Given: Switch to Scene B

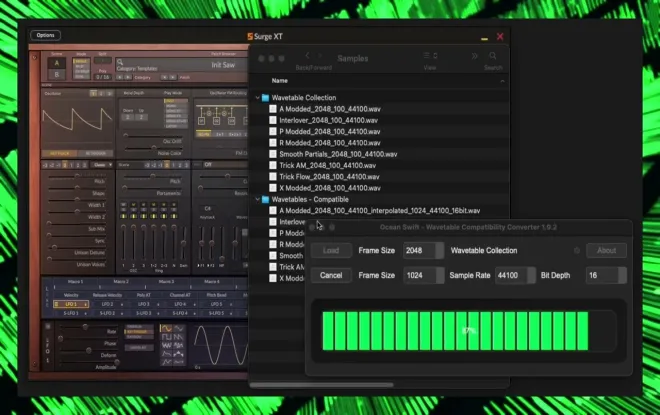Looking at the screenshot, I should coord(57,74).
